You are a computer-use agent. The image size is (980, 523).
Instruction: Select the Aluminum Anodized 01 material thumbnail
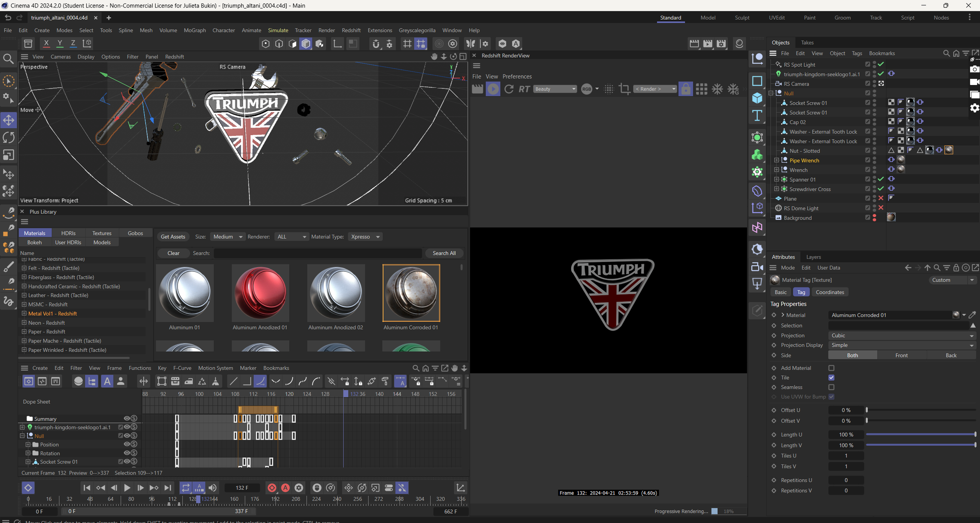(260, 293)
